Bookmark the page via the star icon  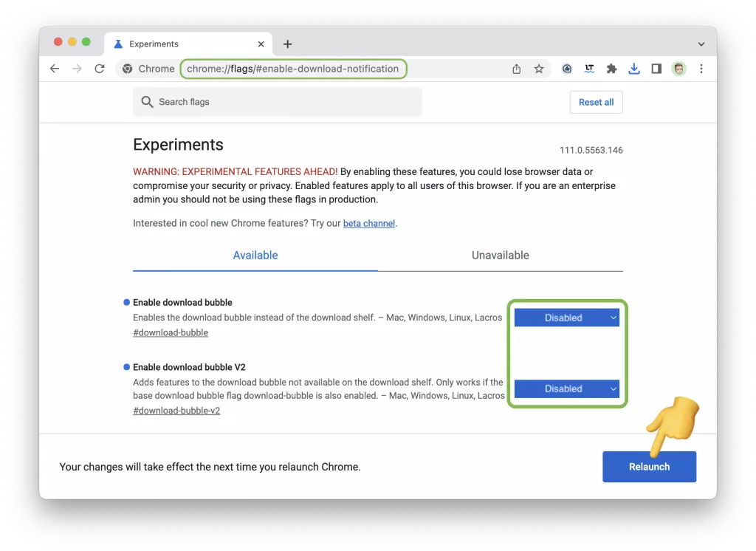[539, 68]
